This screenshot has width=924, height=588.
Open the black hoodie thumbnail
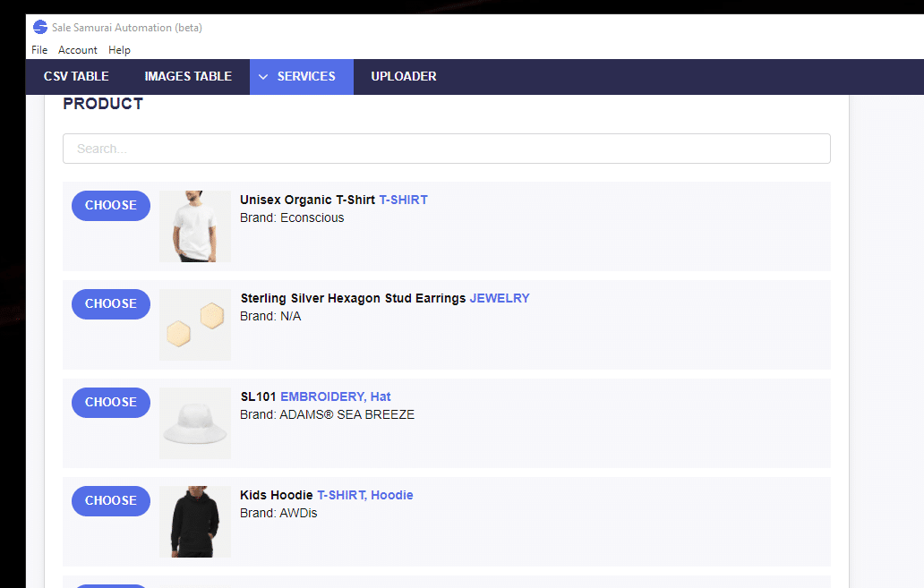[195, 522]
